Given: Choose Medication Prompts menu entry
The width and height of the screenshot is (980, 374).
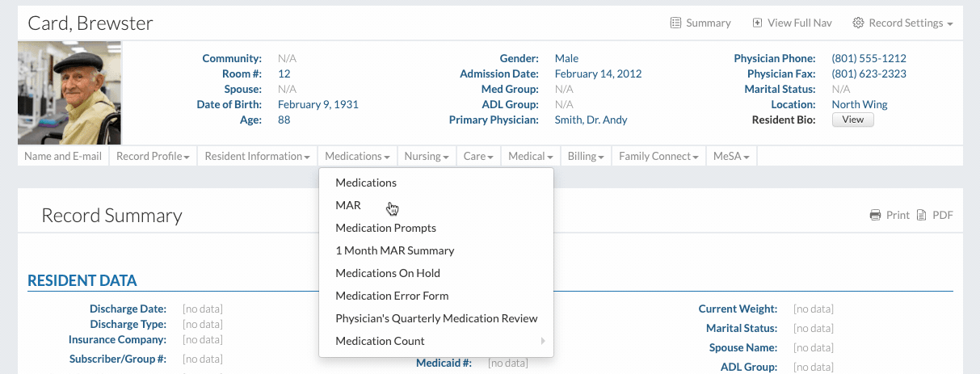Looking at the screenshot, I should 385,228.
